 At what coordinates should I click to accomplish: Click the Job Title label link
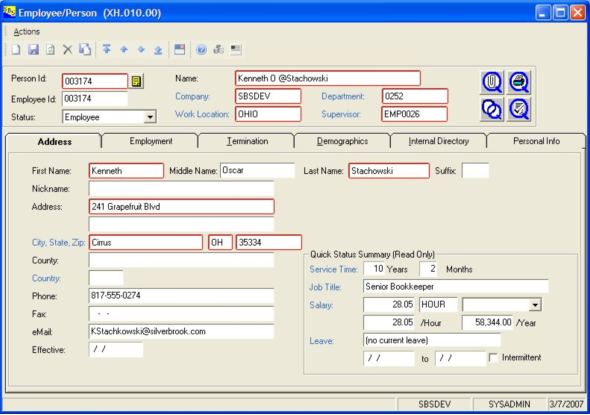pyautogui.click(x=325, y=287)
